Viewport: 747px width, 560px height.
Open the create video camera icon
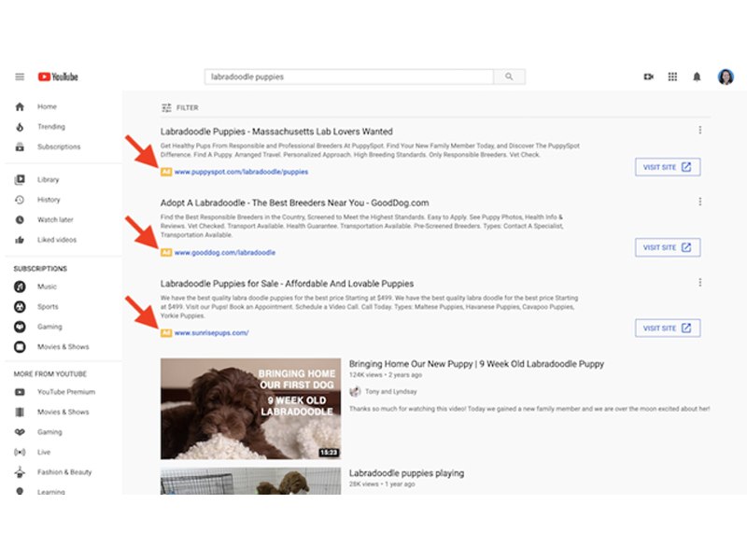click(x=648, y=77)
